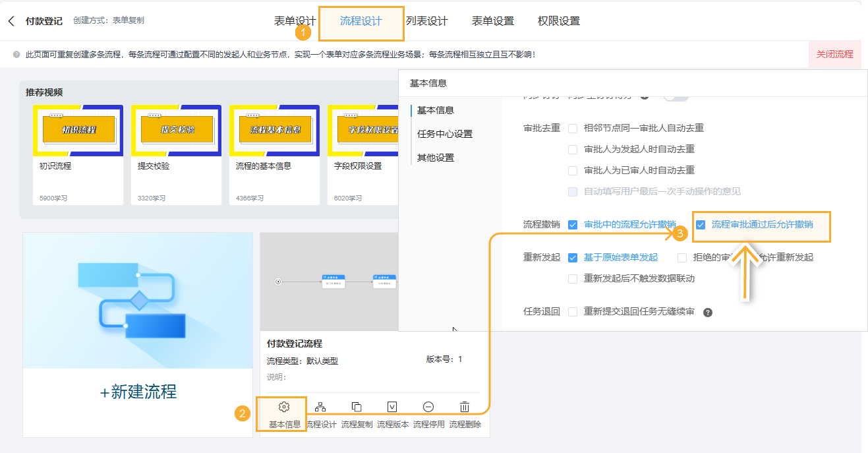Enable 相邻节点同一审批人自动去重 checkbox
This screenshot has width=868, height=453.
tap(573, 128)
